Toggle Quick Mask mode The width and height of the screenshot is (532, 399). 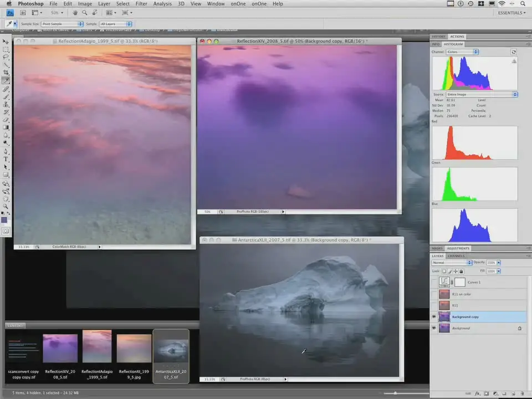6,231
